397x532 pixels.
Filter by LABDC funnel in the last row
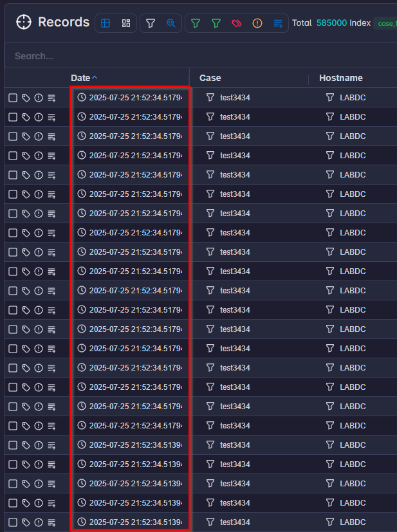click(x=330, y=522)
